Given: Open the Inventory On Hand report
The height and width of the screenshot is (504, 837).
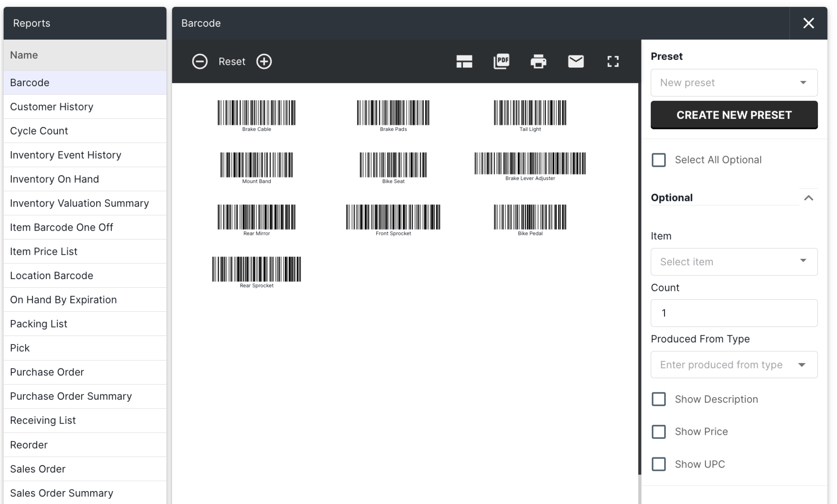Looking at the screenshot, I should click(x=85, y=179).
